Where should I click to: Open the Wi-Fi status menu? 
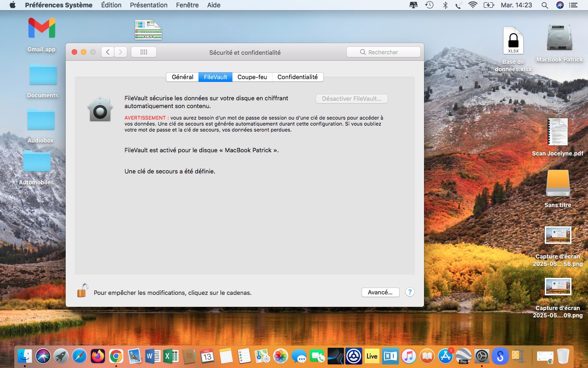coord(473,5)
